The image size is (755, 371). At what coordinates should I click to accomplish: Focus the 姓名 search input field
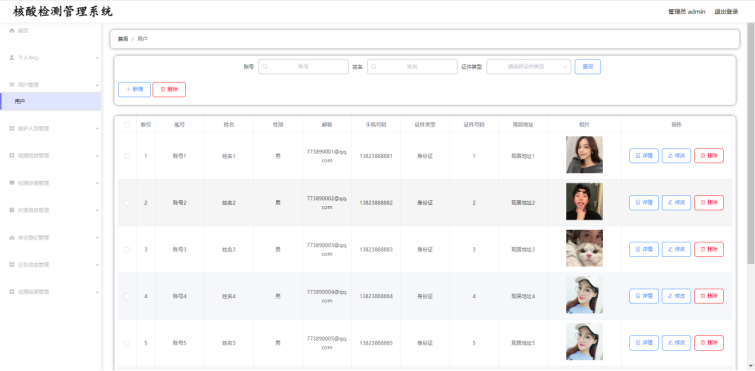click(x=412, y=67)
